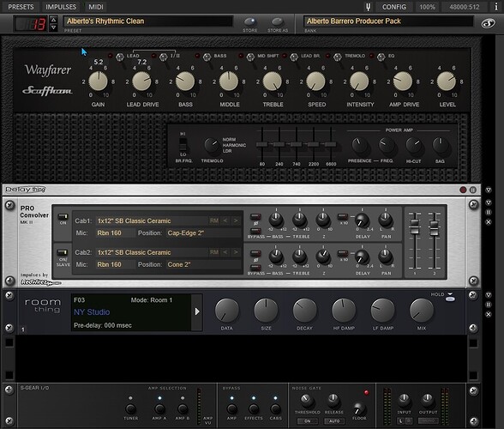
Task: Toggle Cab2 ON/SLAVE switch
Action: coord(63,252)
